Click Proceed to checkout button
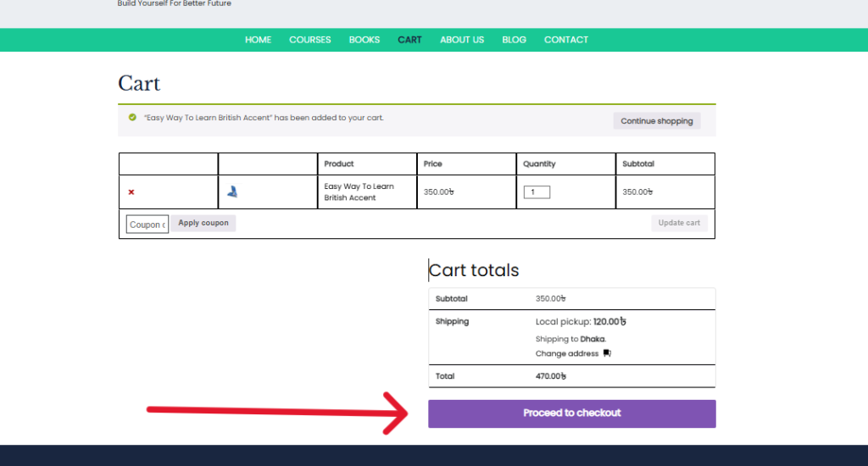Screen dimensions: 868x466 click(x=572, y=413)
